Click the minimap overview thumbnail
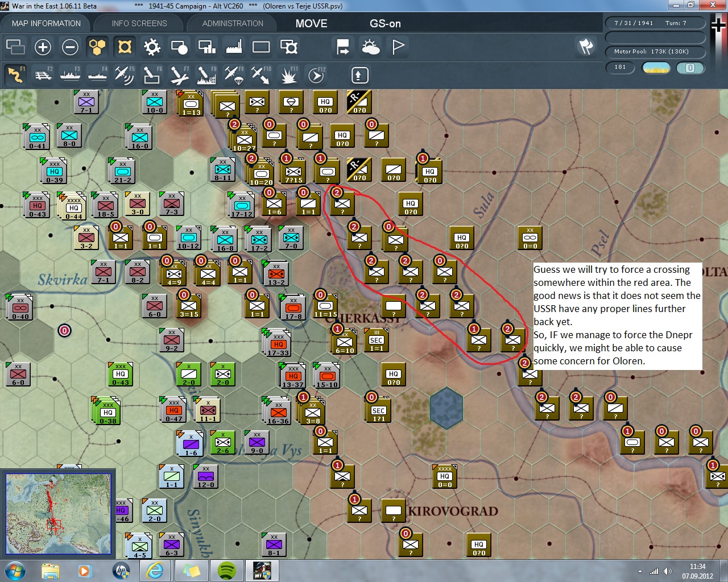The width and height of the screenshot is (728, 582). point(59,513)
